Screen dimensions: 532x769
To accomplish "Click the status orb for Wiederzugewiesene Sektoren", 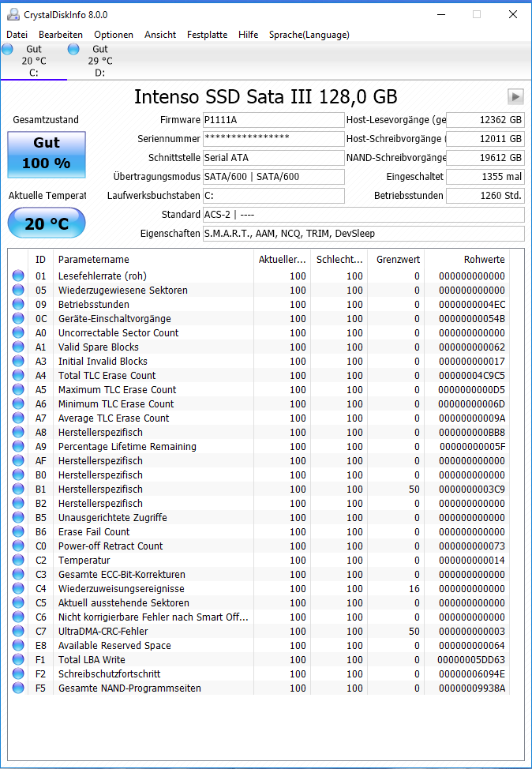I will 18,291.
